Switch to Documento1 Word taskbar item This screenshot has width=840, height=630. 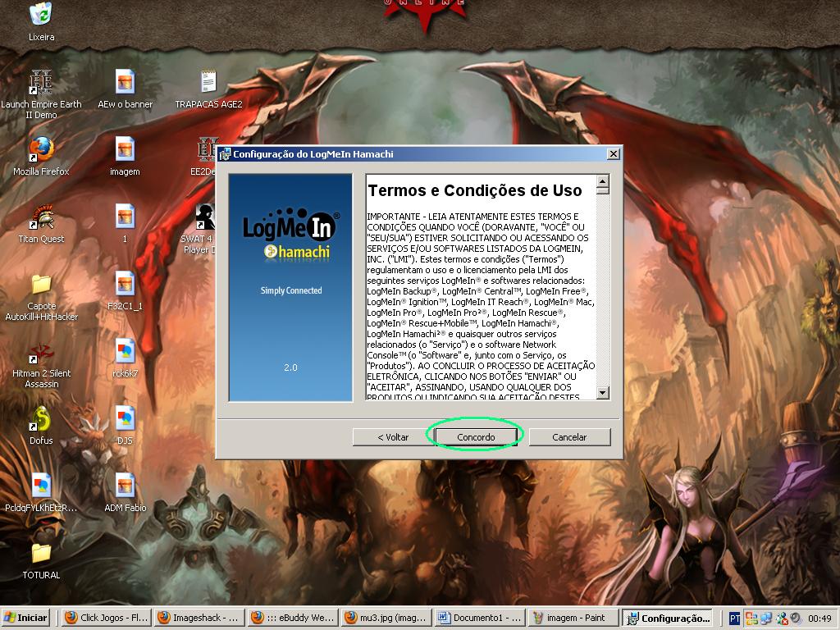click(479, 618)
